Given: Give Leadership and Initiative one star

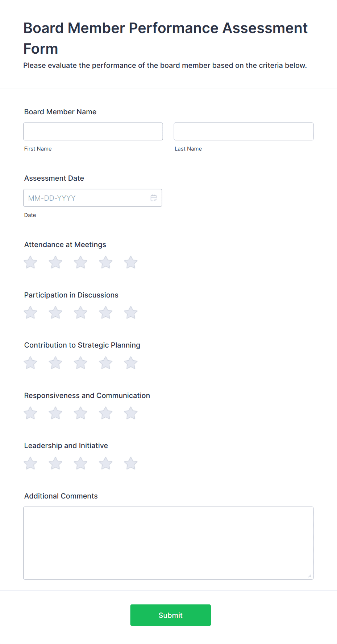Looking at the screenshot, I should coord(30,463).
